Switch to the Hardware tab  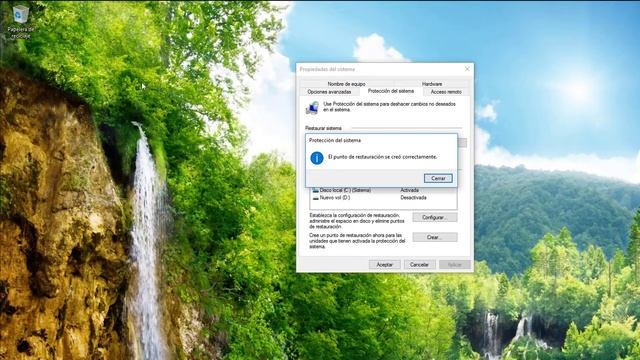click(432, 84)
